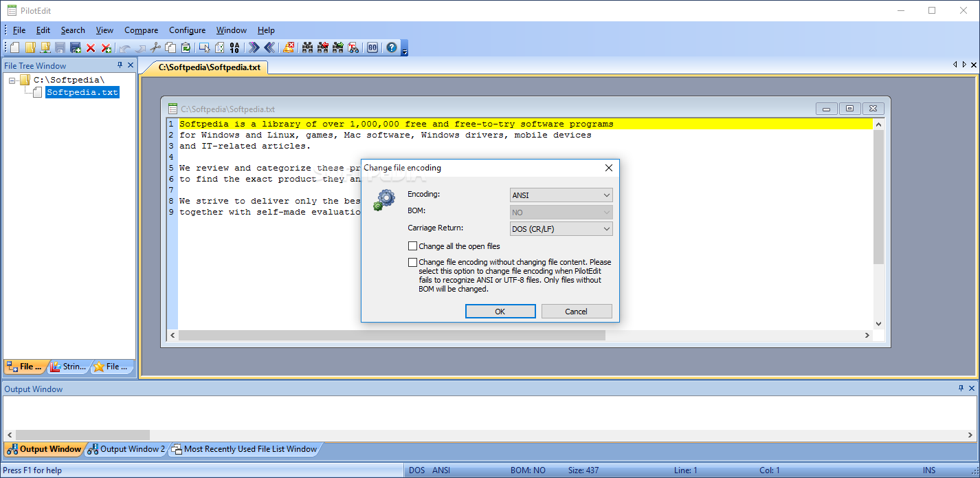The width and height of the screenshot is (980, 478).
Task: Switch to the String panel tab
Action: pos(68,367)
